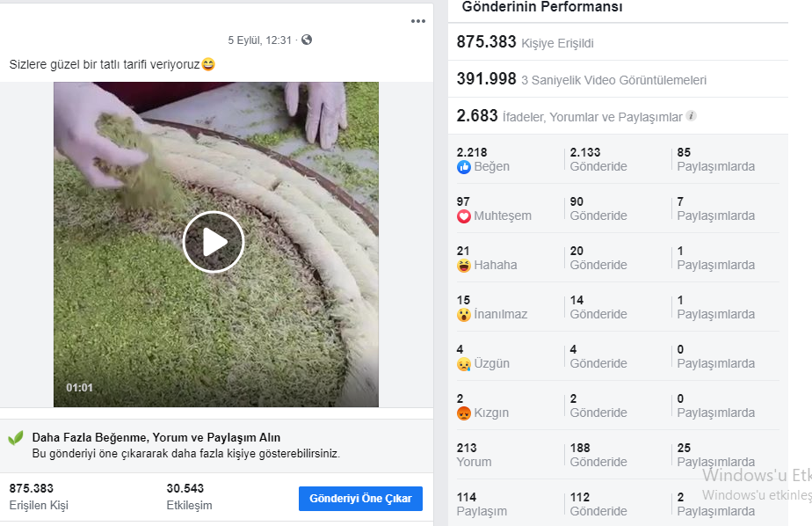The height and width of the screenshot is (526, 812).
Task: Click the 01:01 video duration label
Action: [79, 388]
